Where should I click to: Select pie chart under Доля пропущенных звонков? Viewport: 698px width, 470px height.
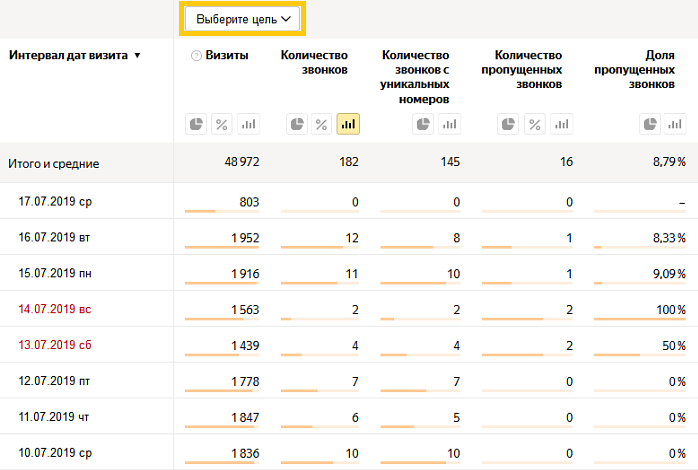pos(650,124)
